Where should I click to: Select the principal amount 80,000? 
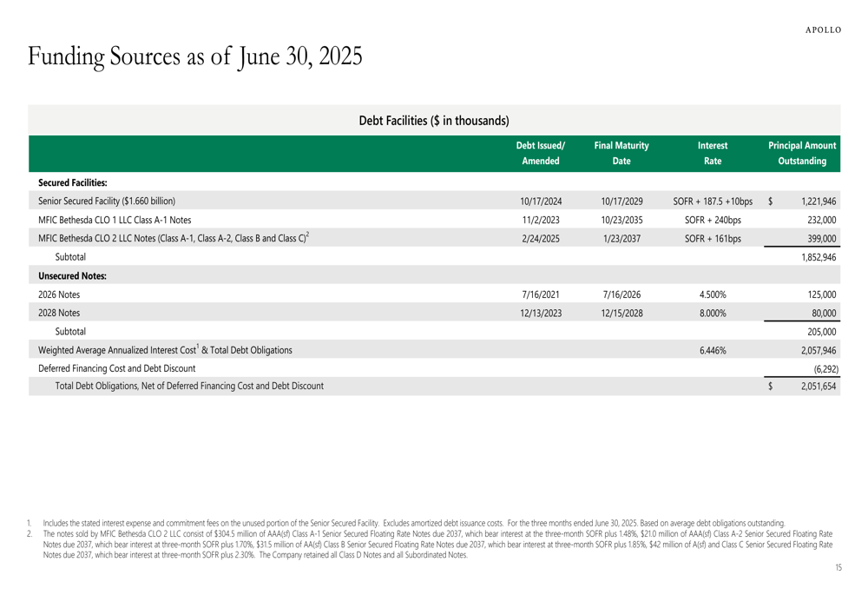pyautogui.click(x=824, y=313)
